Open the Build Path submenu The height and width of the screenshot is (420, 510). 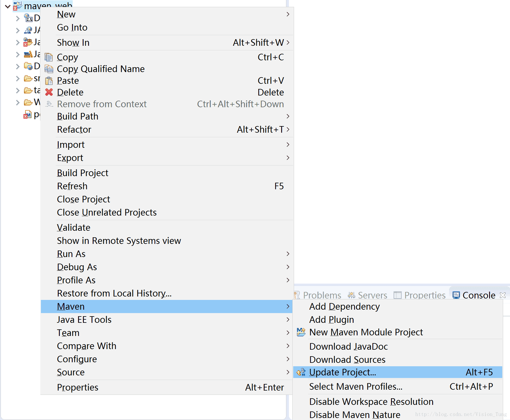point(167,116)
